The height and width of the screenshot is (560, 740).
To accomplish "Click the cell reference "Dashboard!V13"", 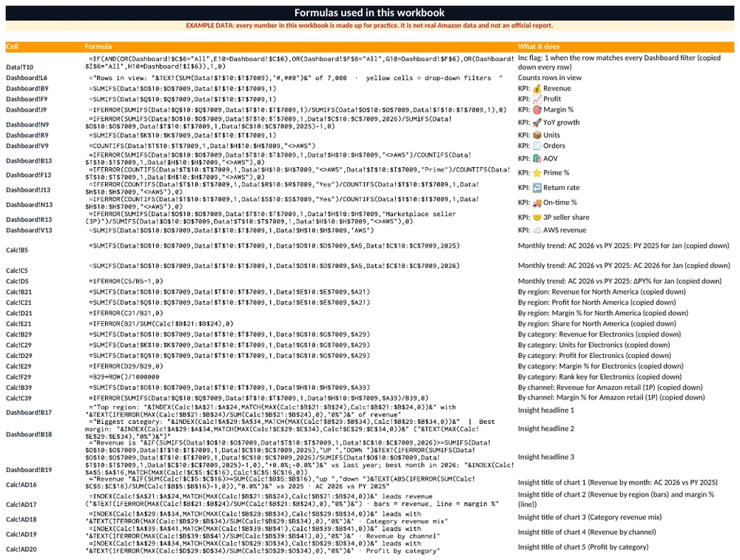I will click(x=30, y=230).
